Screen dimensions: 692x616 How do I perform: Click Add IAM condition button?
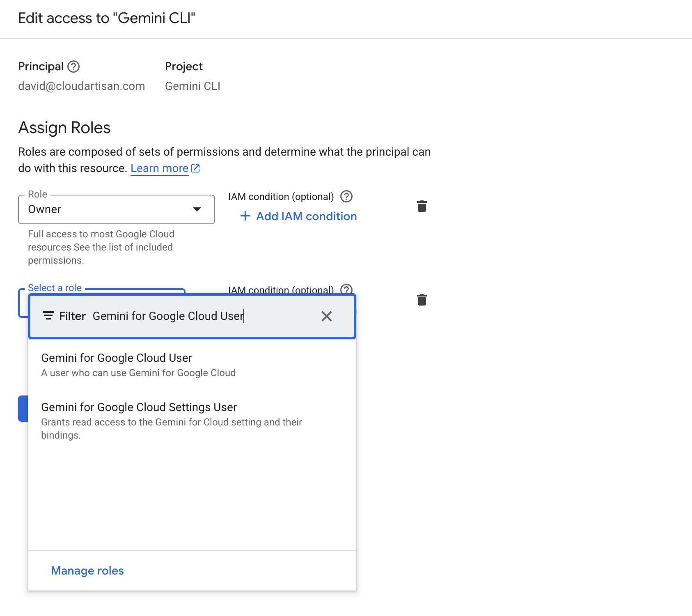click(x=298, y=216)
